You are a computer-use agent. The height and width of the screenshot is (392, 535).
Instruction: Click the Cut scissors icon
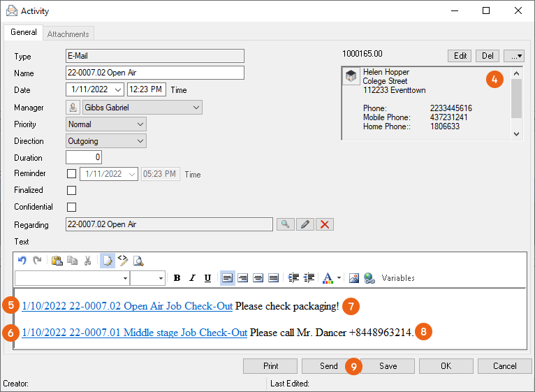[x=87, y=261]
